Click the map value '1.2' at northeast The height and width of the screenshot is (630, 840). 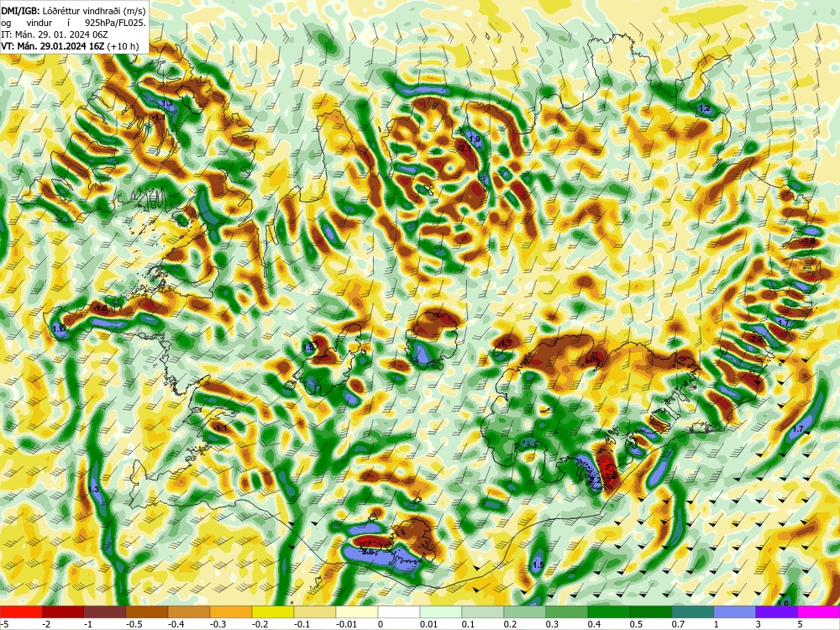[x=705, y=108]
